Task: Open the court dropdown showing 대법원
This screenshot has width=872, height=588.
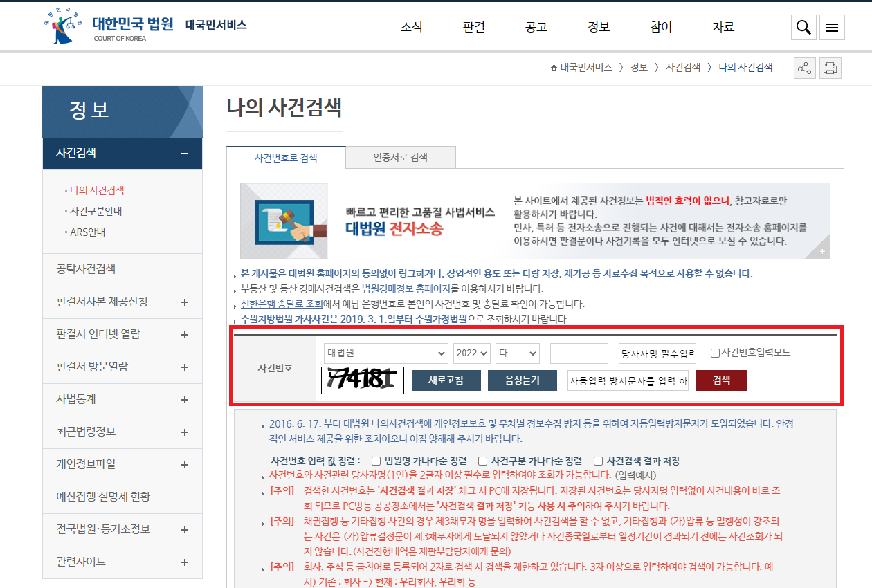Action: 386,353
